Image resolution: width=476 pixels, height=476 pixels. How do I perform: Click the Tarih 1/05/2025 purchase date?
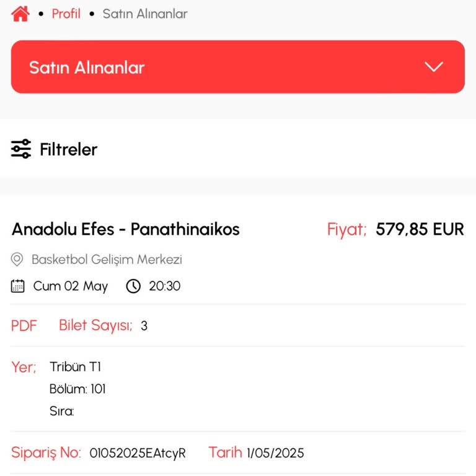pyautogui.click(x=256, y=453)
